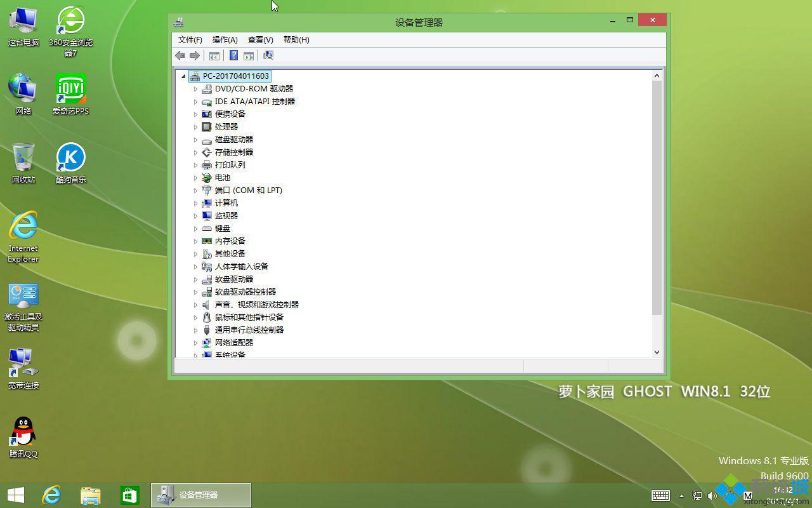Expand the DVD/CD-ROM 驱动器 node arrow
Viewport: 812px width, 508px height.
tap(195, 89)
